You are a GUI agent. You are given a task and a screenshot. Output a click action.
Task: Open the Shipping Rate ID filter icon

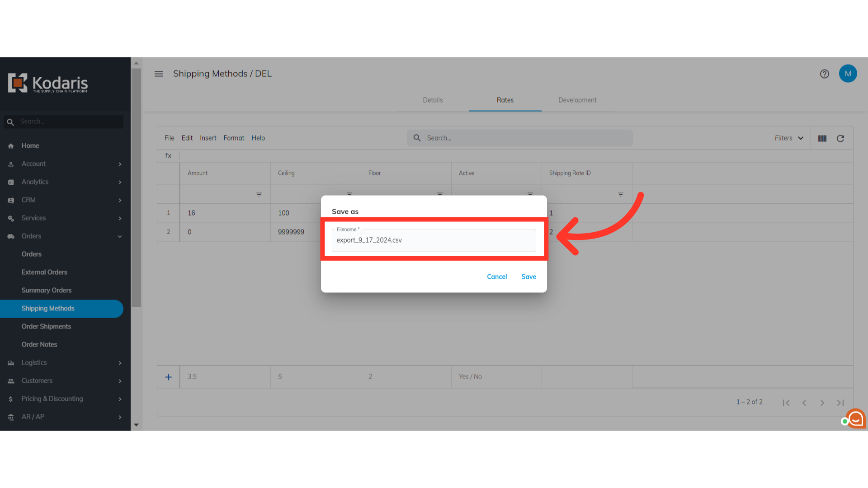point(621,194)
